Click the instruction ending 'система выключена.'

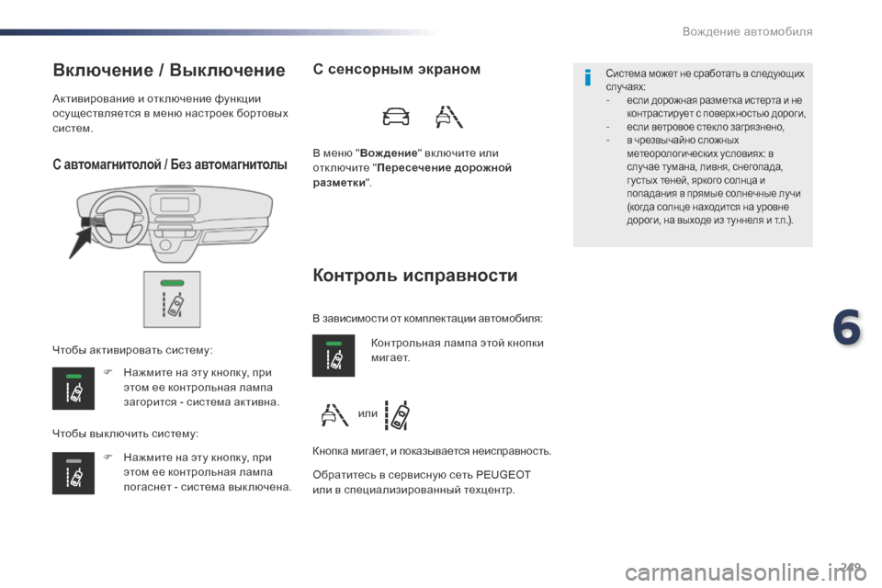click(x=208, y=472)
